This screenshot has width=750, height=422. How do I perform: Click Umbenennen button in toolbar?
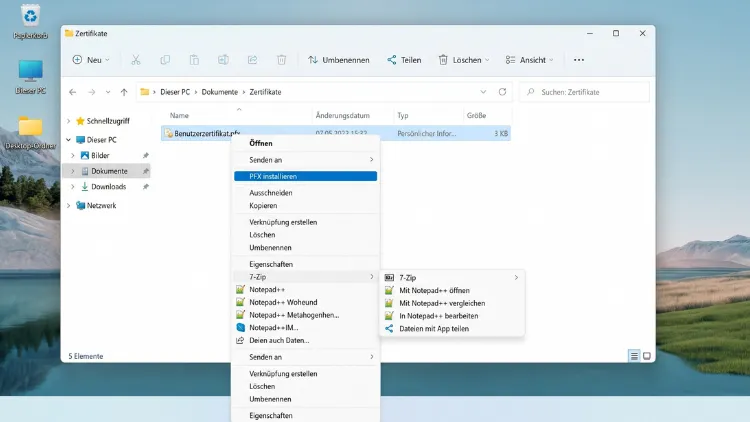(339, 60)
